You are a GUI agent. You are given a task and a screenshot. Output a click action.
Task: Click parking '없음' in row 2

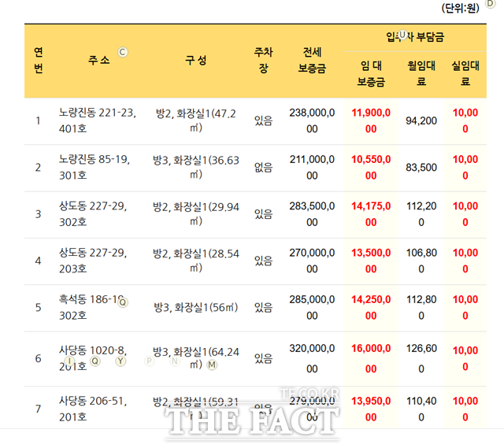pyautogui.click(x=264, y=168)
